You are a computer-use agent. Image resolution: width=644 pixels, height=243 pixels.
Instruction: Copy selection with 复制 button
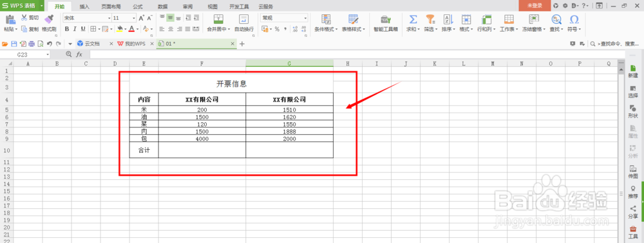point(30,29)
